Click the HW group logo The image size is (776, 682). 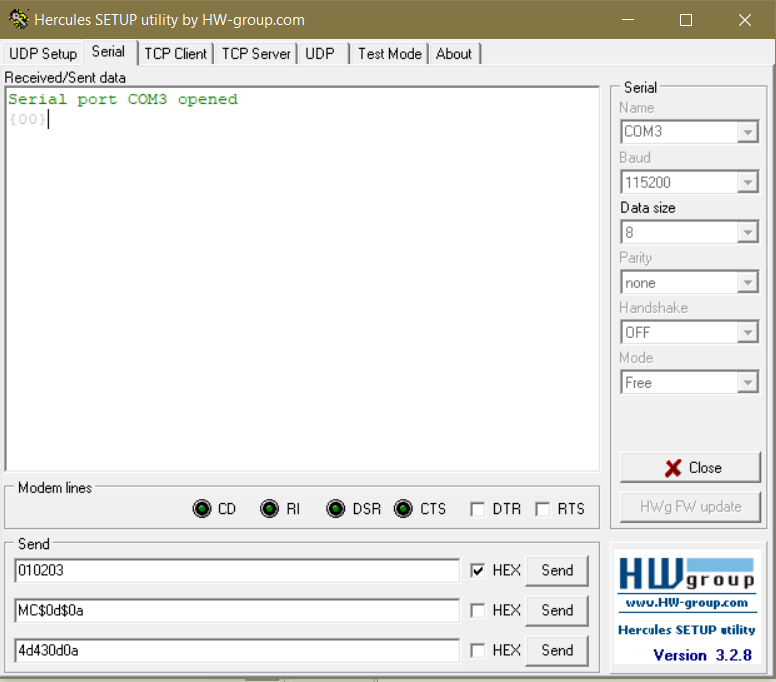(x=686, y=574)
